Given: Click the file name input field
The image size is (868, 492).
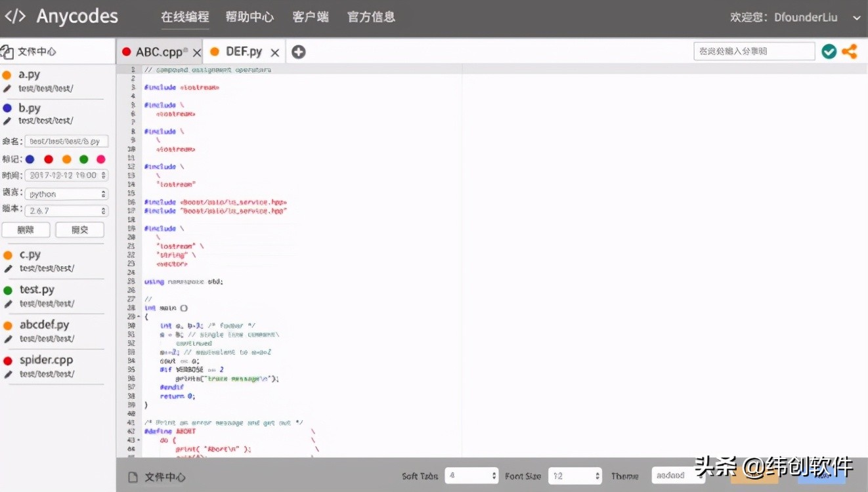Looking at the screenshot, I should 66,141.
